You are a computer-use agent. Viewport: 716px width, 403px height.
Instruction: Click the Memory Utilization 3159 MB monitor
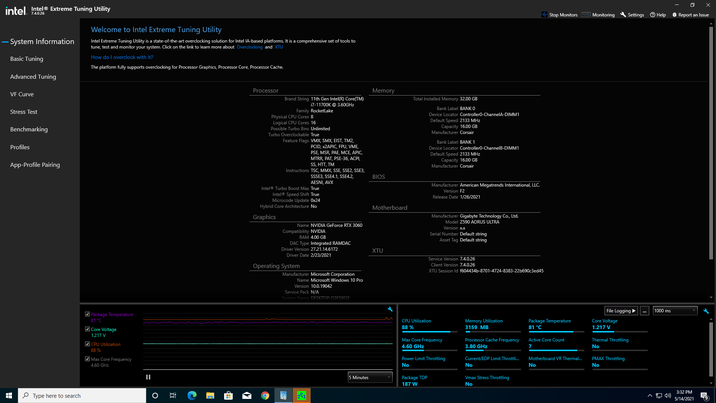492,324
